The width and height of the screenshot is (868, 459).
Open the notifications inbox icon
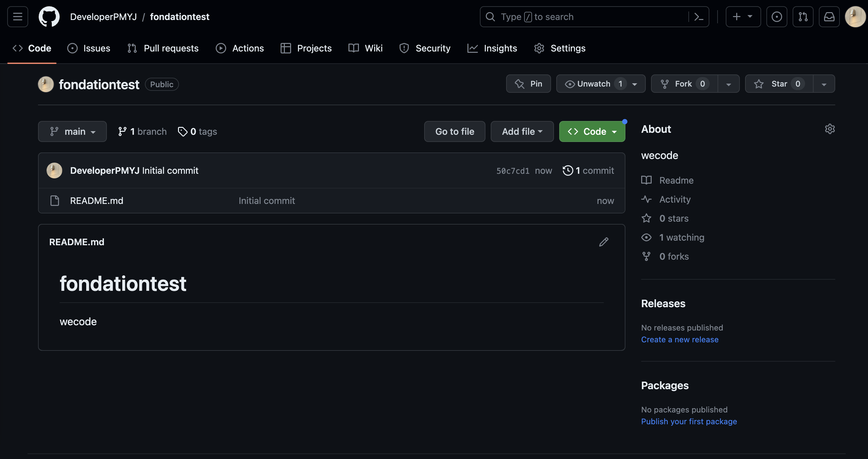(829, 16)
